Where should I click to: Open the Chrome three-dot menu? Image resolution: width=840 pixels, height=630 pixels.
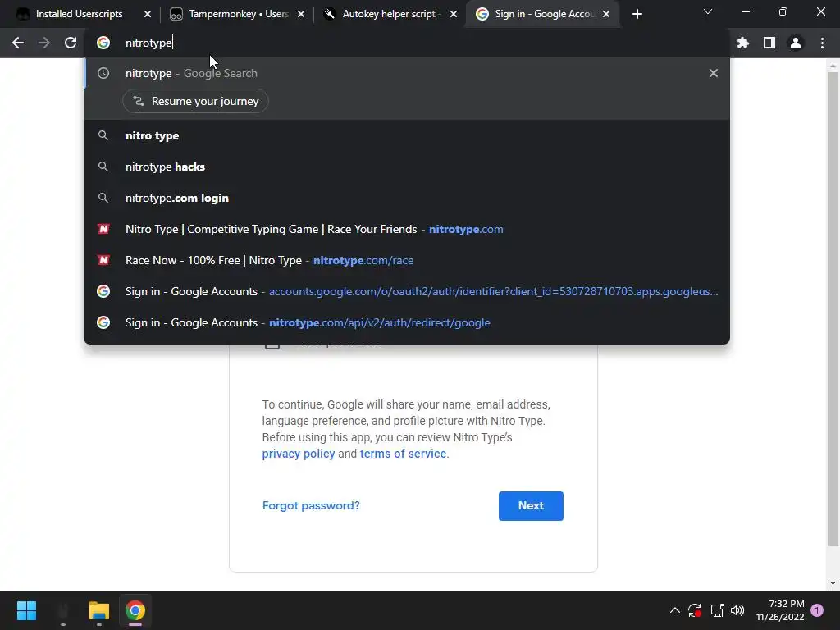point(822,43)
